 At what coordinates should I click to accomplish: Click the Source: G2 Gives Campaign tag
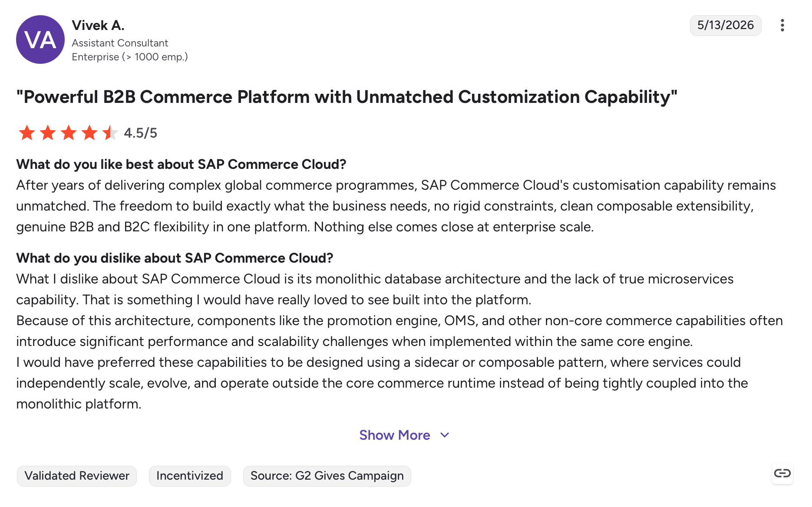(327, 476)
